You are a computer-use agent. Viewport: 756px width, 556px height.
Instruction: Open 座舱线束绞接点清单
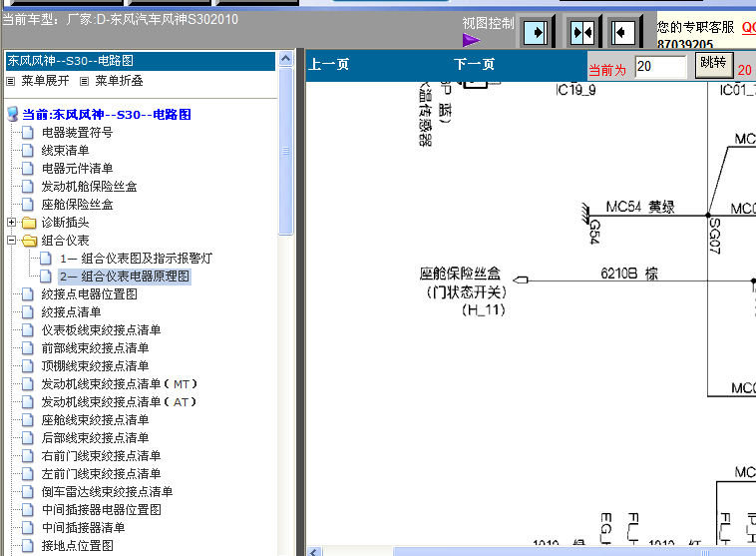(x=95, y=419)
